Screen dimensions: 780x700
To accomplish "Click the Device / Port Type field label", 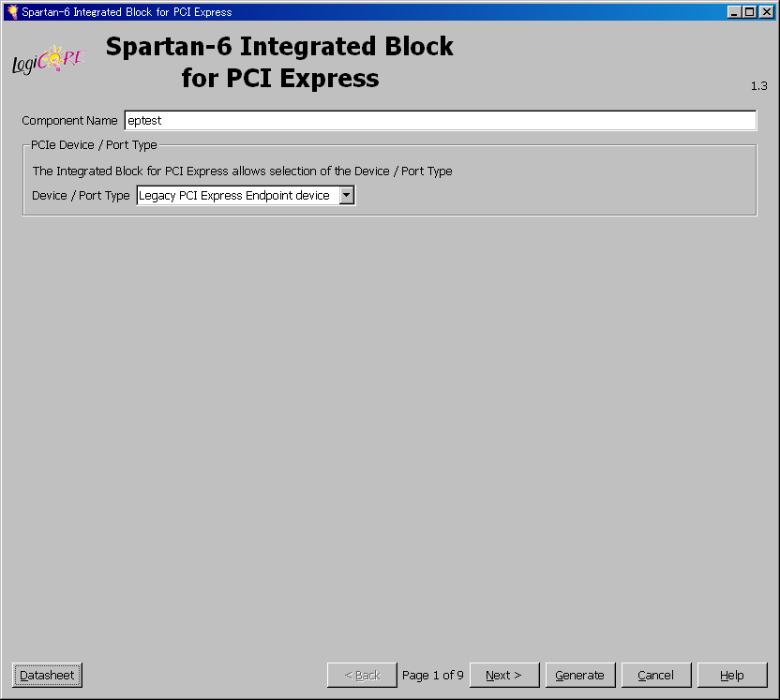I will coord(81,196).
